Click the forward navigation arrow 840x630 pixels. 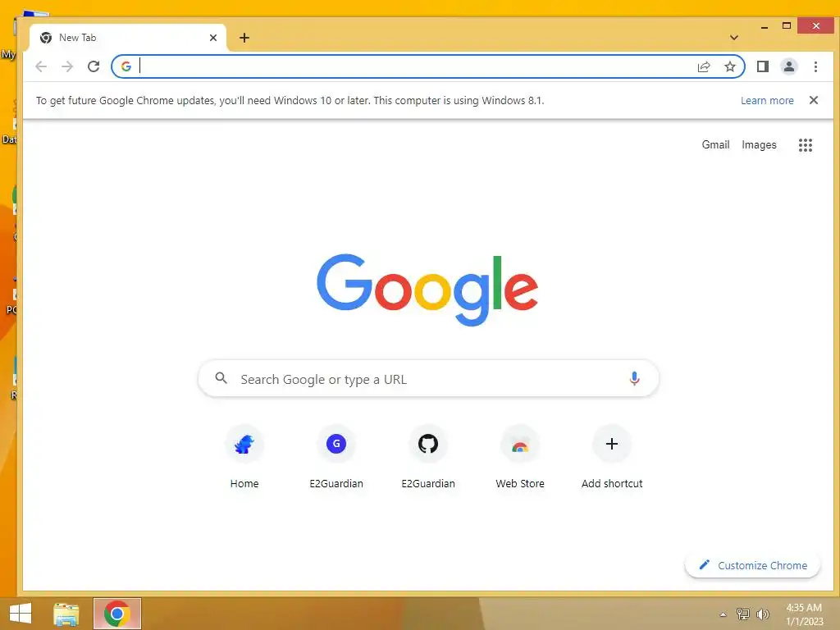(67, 66)
